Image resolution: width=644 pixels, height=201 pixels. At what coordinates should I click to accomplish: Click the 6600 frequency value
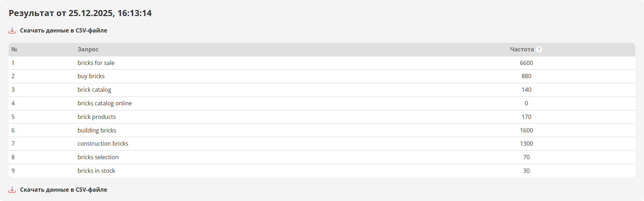tap(526, 63)
